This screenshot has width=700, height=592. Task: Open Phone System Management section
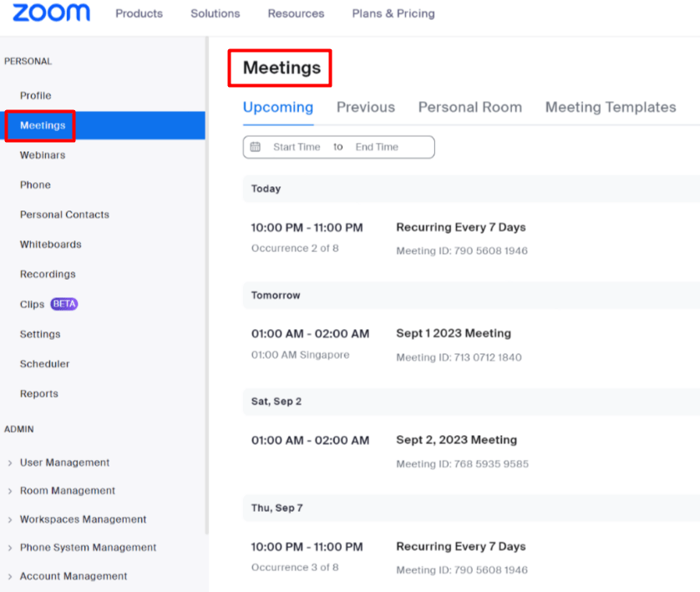pyautogui.click(x=88, y=548)
